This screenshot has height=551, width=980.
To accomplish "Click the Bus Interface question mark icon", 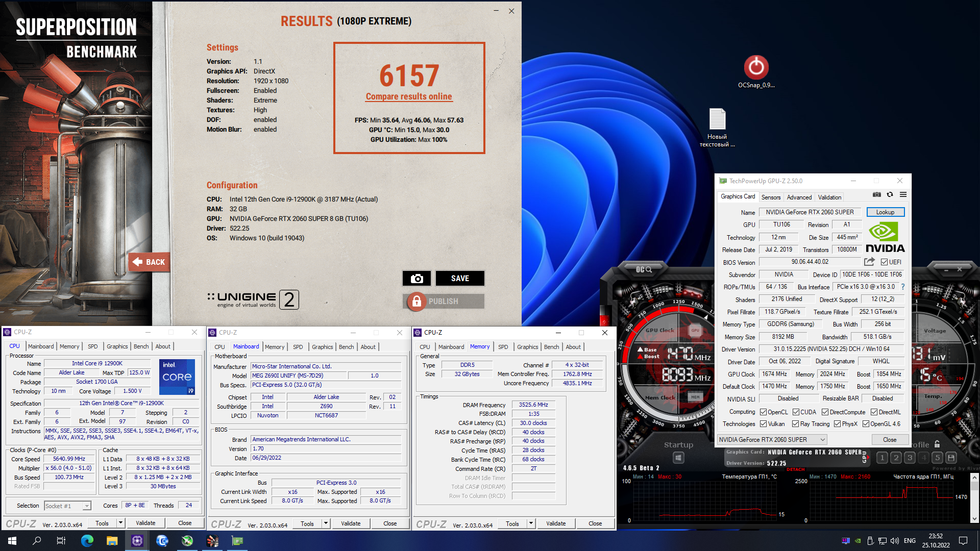I will pyautogui.click(x=902, y=287).
